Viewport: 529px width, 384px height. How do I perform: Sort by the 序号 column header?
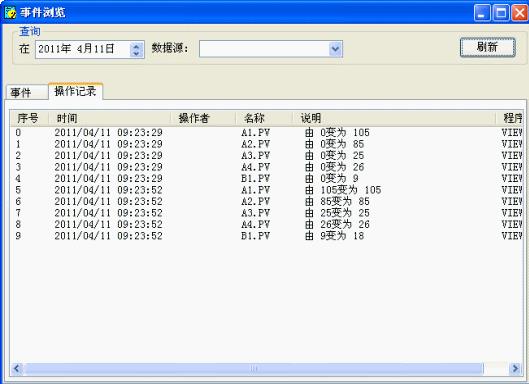click(29, 118)
